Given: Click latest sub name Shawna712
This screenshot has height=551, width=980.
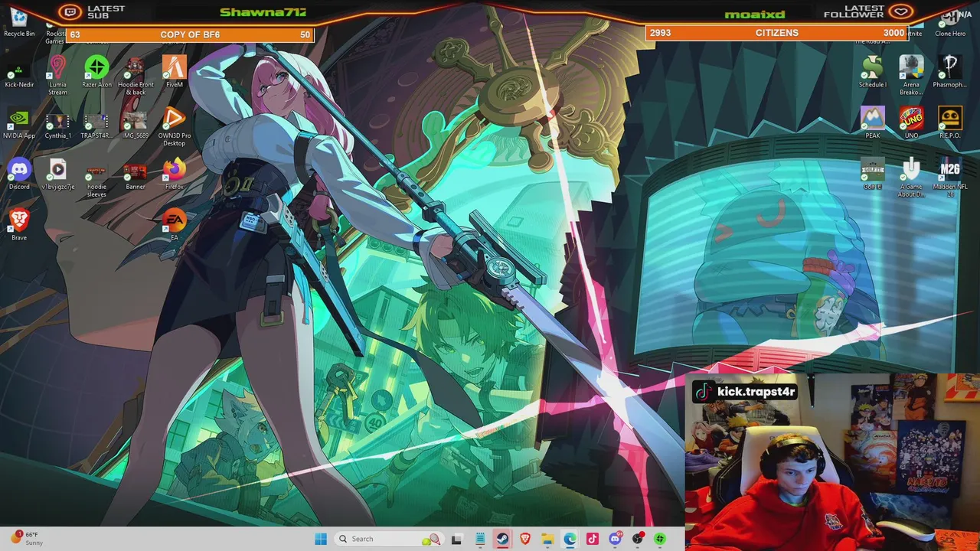Looking at the screenshot, I should 263,12.
